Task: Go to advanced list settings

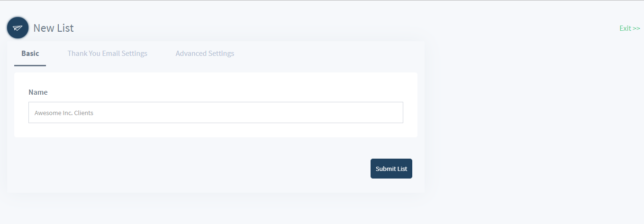Action: tap(205, 53)
